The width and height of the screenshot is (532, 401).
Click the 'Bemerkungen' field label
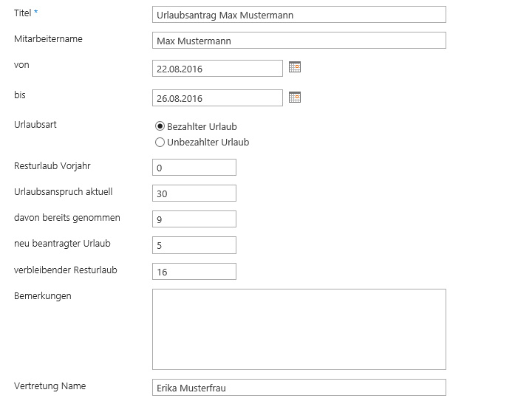coord(43,296)
